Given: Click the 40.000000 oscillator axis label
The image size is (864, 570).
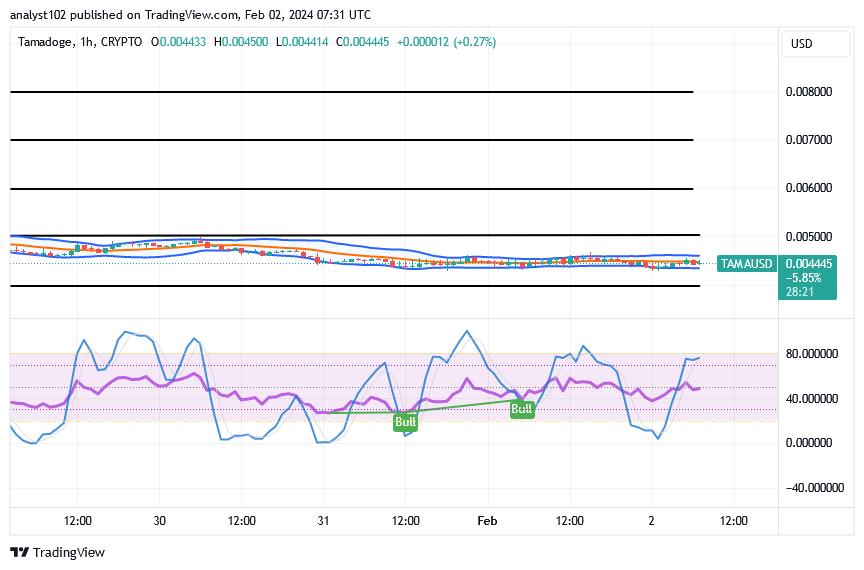Looking at the screenshot, I should tap(812, 399).
